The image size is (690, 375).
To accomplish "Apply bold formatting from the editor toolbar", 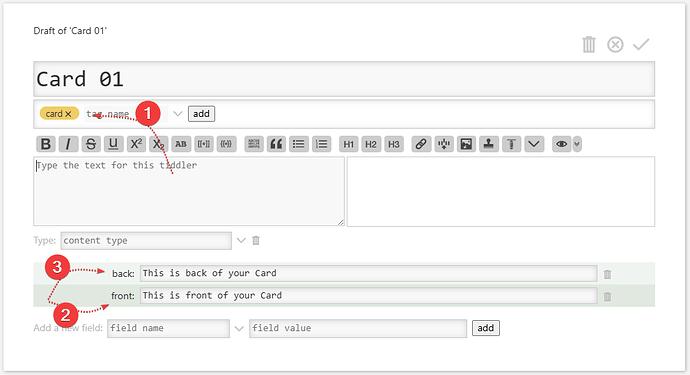I will click(x=46, y=144).
